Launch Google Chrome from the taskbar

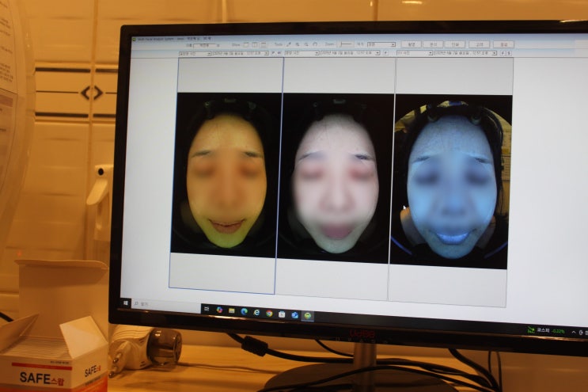pyautogui.click(x=269, y=314)
